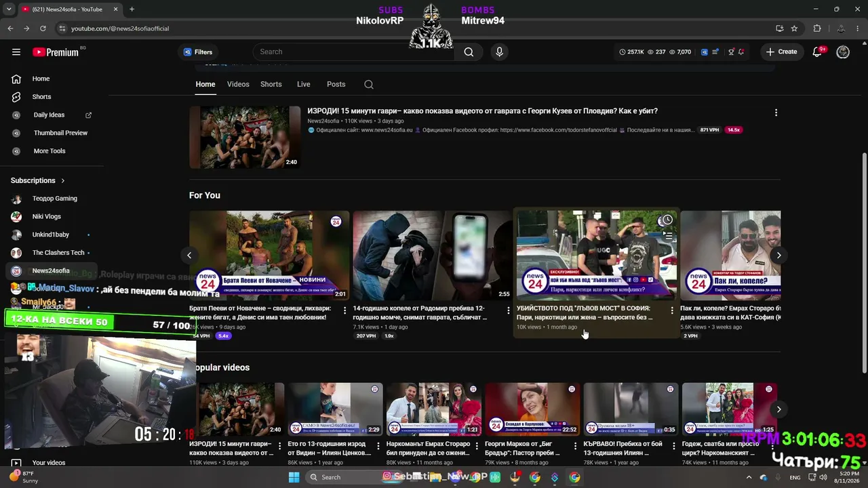The image size is (868, 488).
Task: Focus the YouTube search box
Action: pyautogui.click(x=353, y=52)
